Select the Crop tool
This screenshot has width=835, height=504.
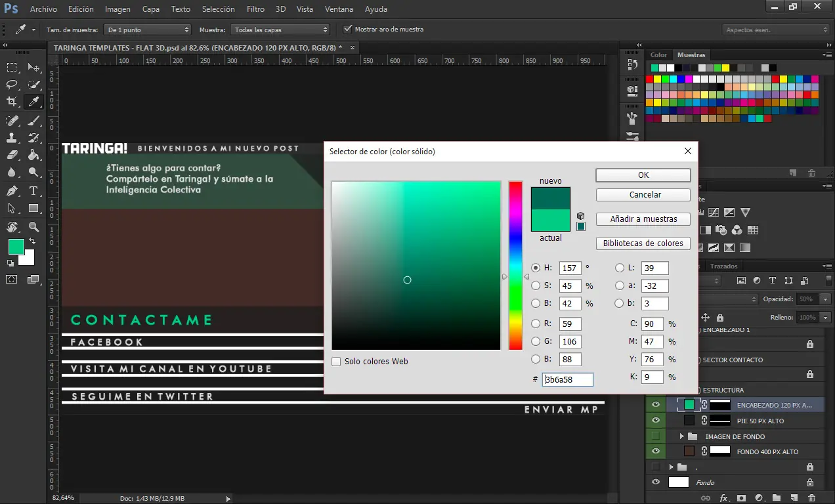point(12,102)
